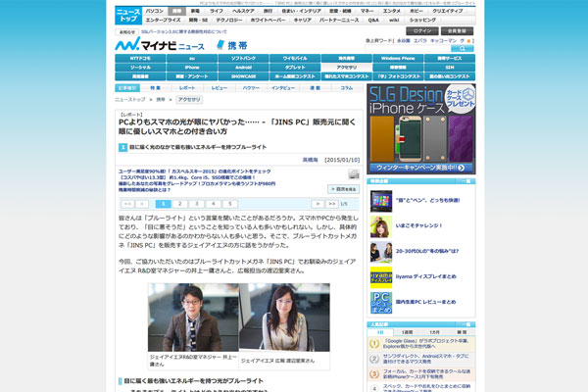588x392 pixels.
Task: Open the キャリア menu item
Action: pyautogui.click(x=302, y=21)
